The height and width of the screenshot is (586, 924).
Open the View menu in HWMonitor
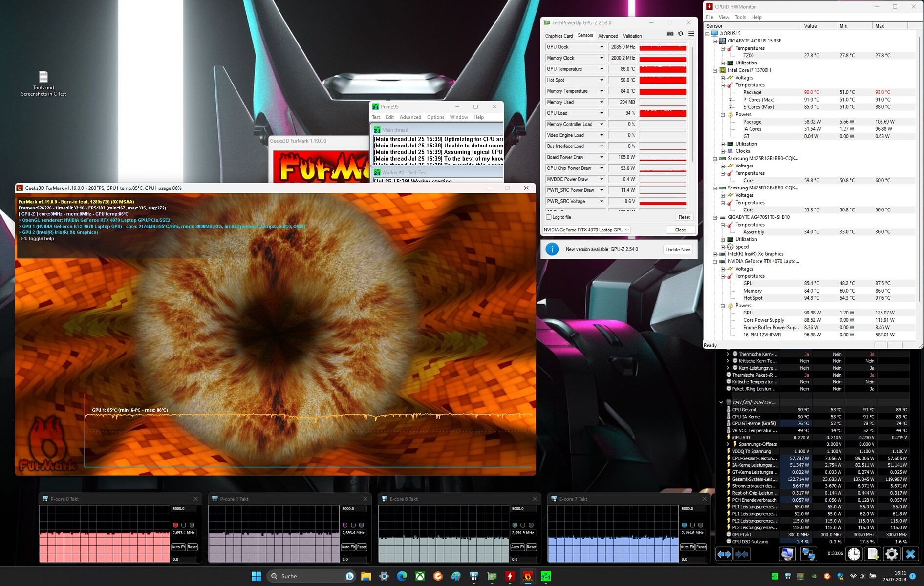pos(724,17)
